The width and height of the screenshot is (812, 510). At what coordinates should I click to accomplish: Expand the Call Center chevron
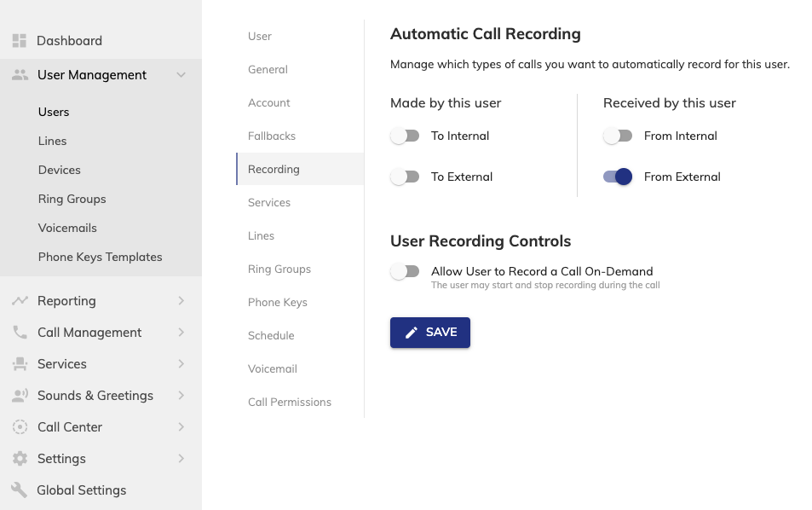pyautogui.click(x=181, y=427)
